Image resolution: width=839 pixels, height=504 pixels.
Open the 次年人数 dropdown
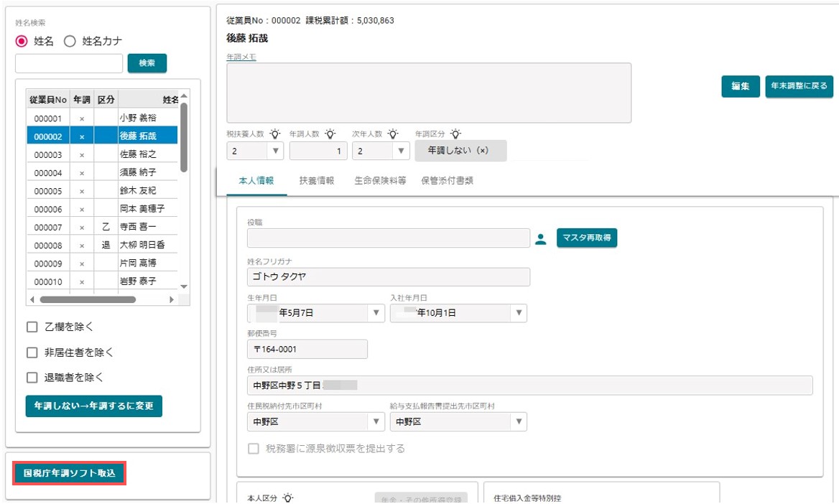[x=401, y=151]
